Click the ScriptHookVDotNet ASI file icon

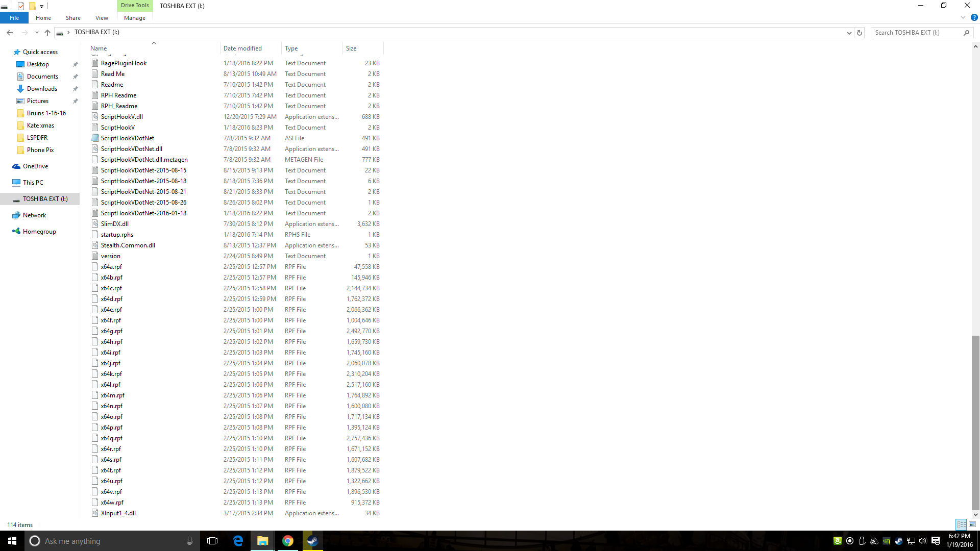click(95, 138)
